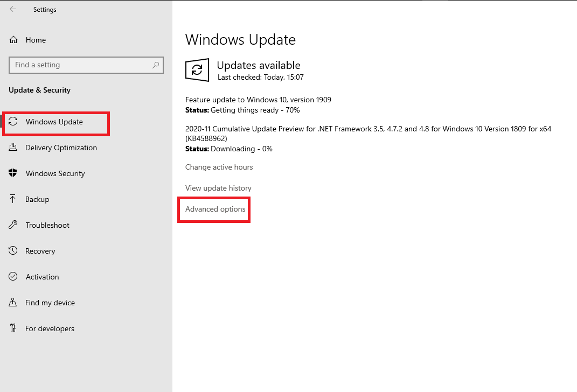Click the Windows Security shield icon
This screenshot has width=577, height=392.
coord(13,173)
